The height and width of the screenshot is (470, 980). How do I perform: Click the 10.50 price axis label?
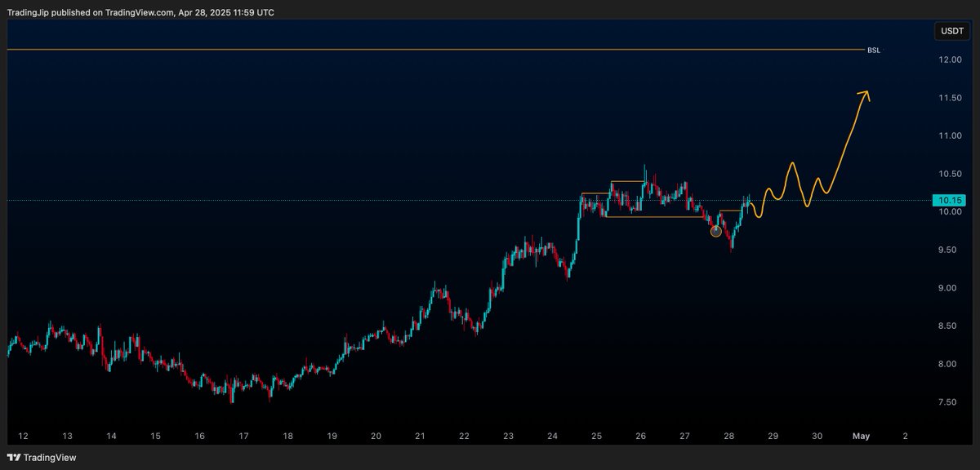point(950,174)
